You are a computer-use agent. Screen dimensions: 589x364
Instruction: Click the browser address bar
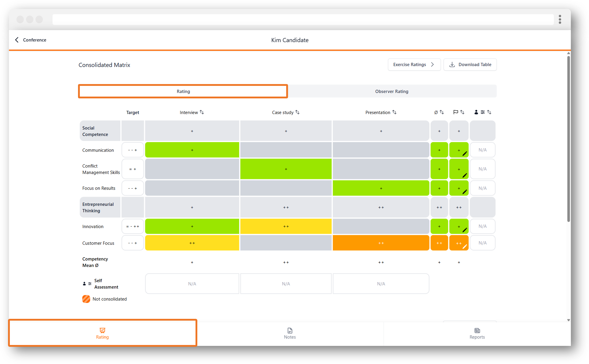(x=303, y=19)
